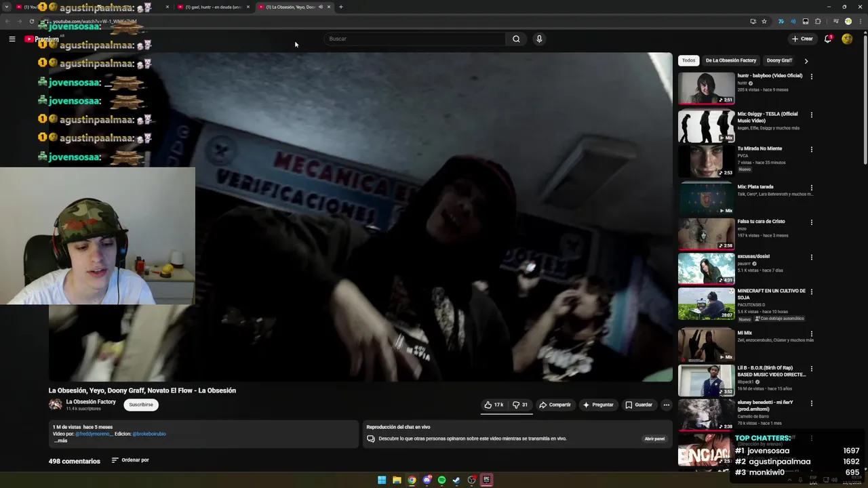The width and height of the screenshot is (868, 488).
Task: Open the YouTube hamburger guide menu
Action: (x=12, y=39)
